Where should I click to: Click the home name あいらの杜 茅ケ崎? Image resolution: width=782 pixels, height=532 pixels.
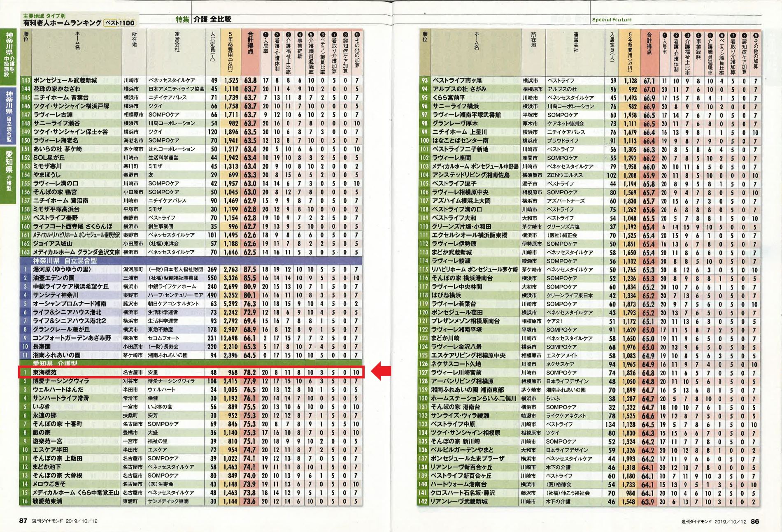tap(58, 149)
